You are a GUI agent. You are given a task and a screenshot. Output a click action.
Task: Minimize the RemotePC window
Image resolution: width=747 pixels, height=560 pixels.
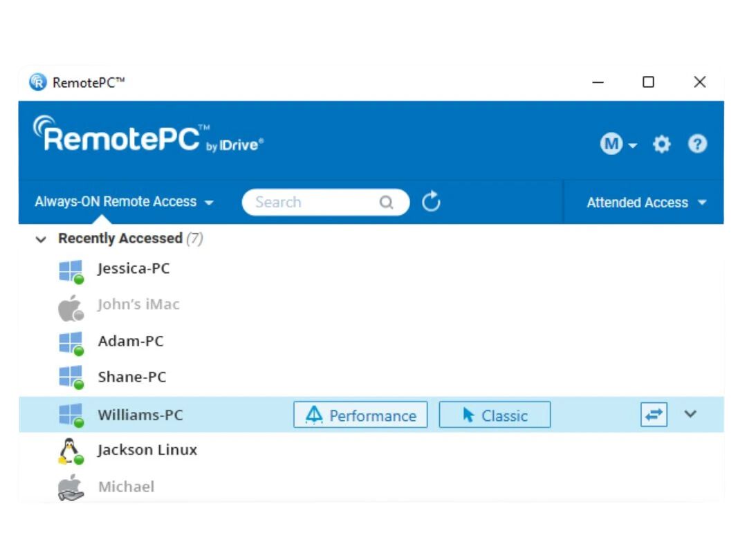(598, 82)
